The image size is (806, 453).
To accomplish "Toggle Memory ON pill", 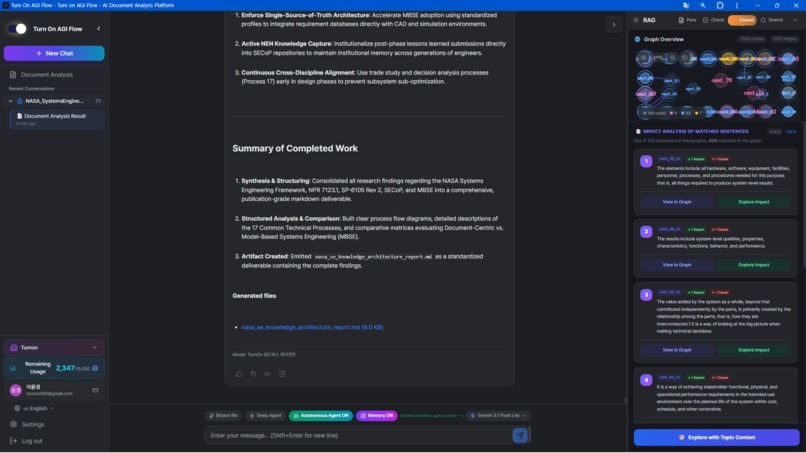I will click(377, 415).
